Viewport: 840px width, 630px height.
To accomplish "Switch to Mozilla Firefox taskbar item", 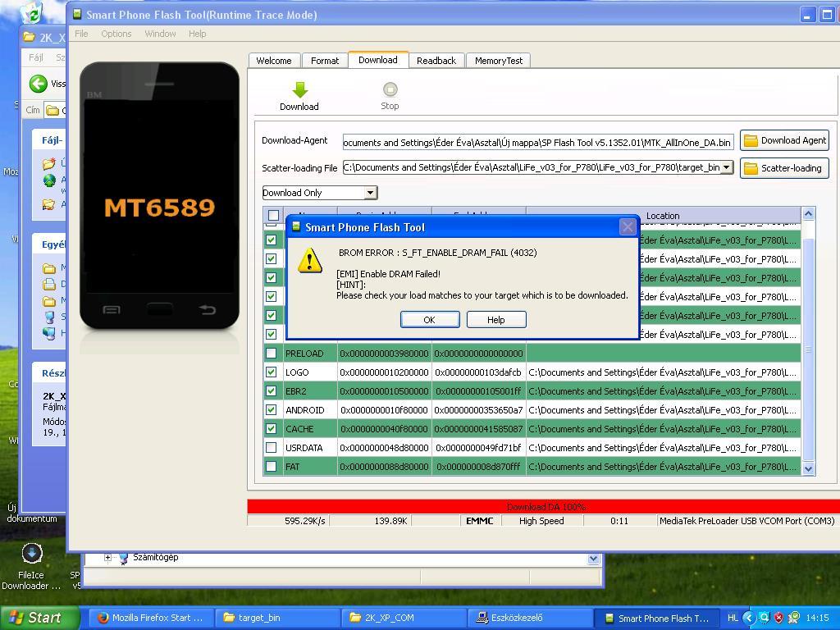I will point(151,618).
